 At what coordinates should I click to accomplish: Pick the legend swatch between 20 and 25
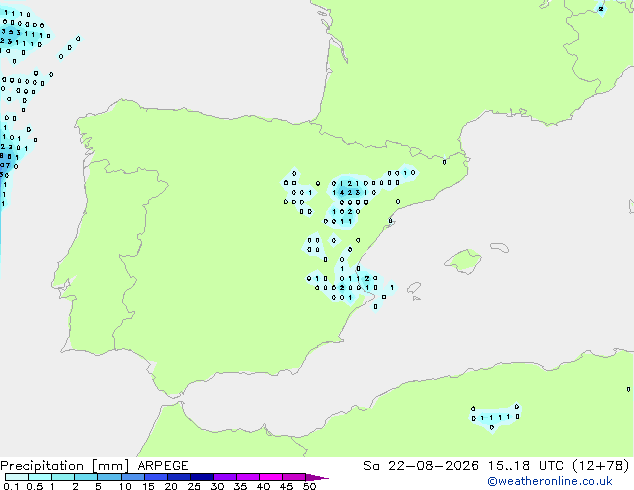(178, 477)
